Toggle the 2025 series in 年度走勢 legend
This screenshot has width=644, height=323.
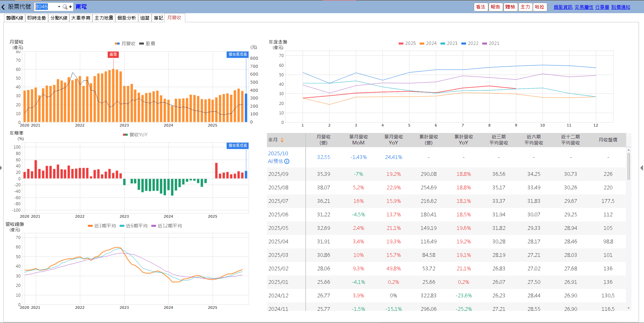pos(407,43)
